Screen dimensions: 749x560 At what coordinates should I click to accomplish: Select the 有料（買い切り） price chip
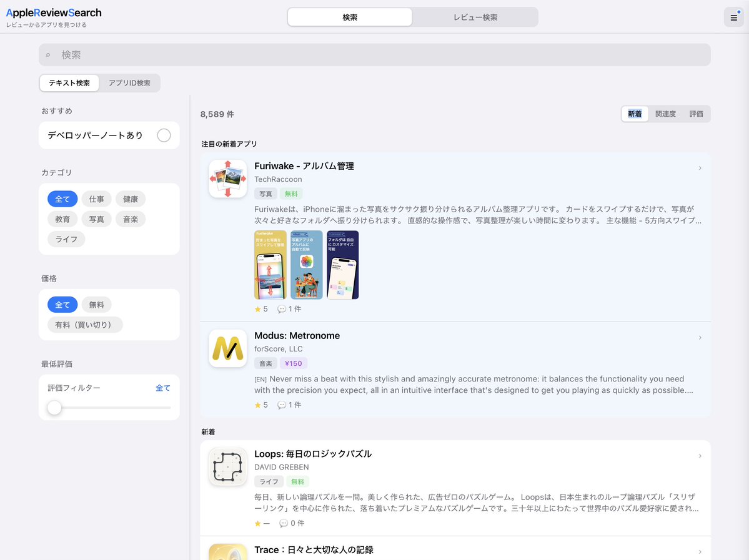(x=85, y=325)
